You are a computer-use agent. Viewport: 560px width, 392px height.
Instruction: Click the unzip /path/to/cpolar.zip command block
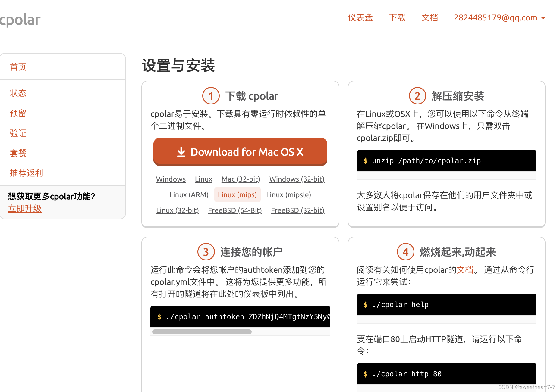447,160
